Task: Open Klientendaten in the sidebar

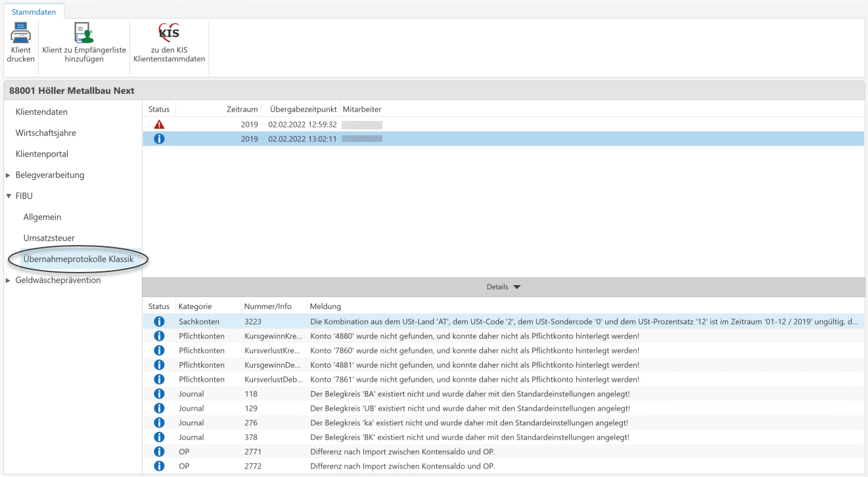Action: click(x=41, y=112)
